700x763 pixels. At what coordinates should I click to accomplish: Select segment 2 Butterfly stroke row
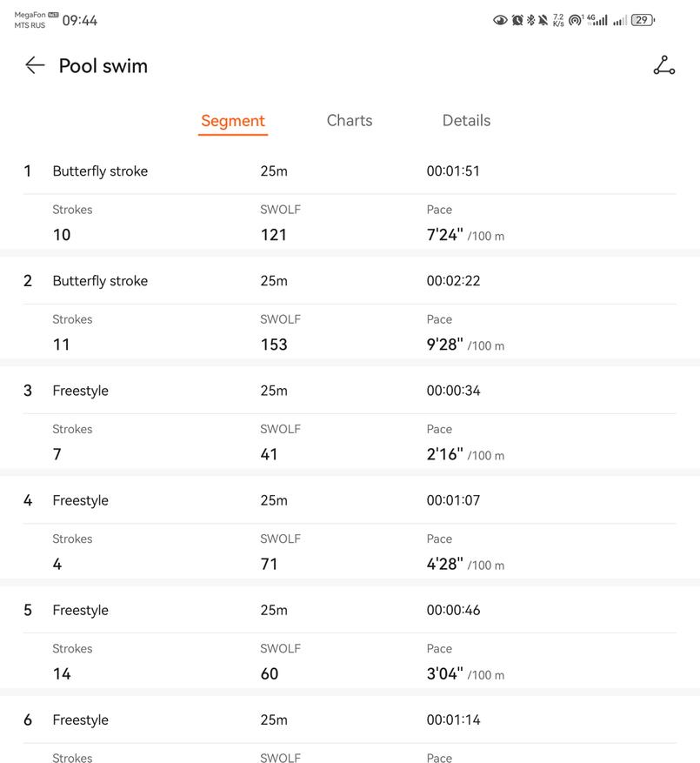100,281
